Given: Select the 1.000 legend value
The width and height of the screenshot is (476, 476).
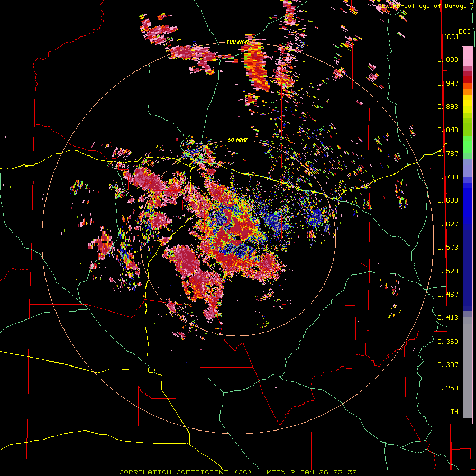Looking at the screenshot, I should 448,59.
